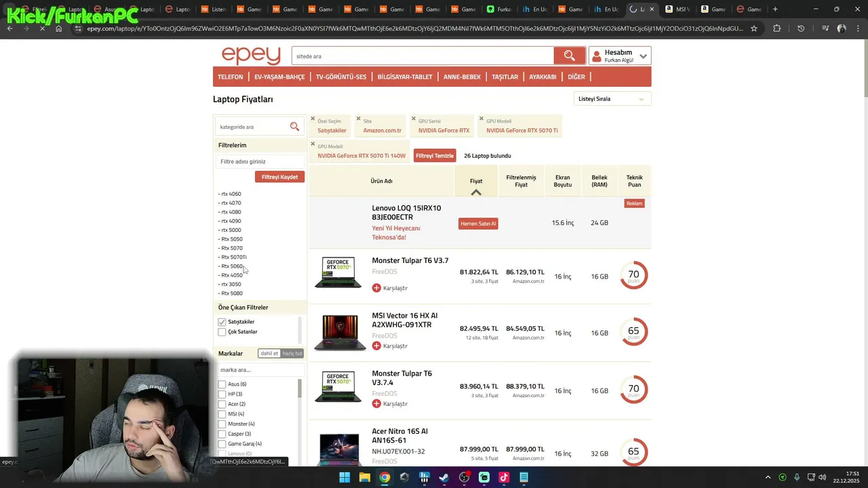868x488 pixels.
Task: Click the Chrome icon on the taskbar
Action: (x=384, y=477)
